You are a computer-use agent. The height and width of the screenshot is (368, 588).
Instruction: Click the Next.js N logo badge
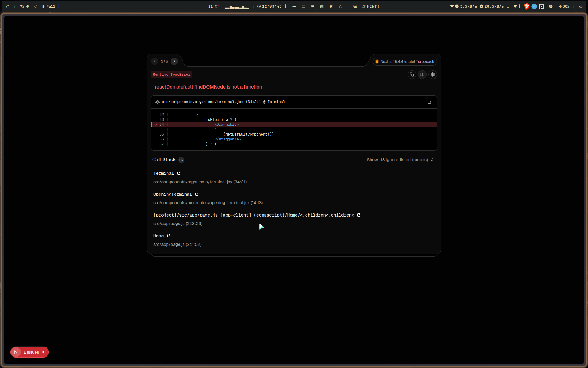[x=16, y=352]
